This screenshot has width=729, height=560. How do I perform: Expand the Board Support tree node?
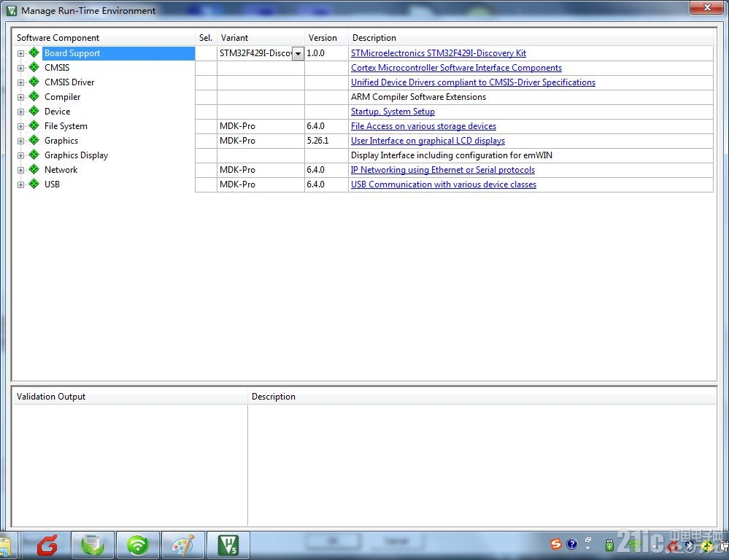pos(20,53)
